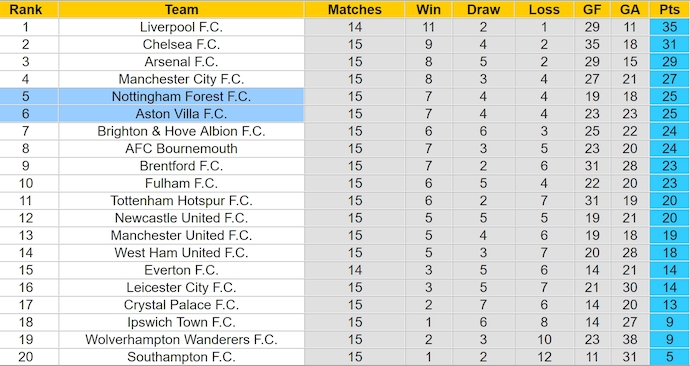
Task: Click the GF column header
Action: [592, 9]
